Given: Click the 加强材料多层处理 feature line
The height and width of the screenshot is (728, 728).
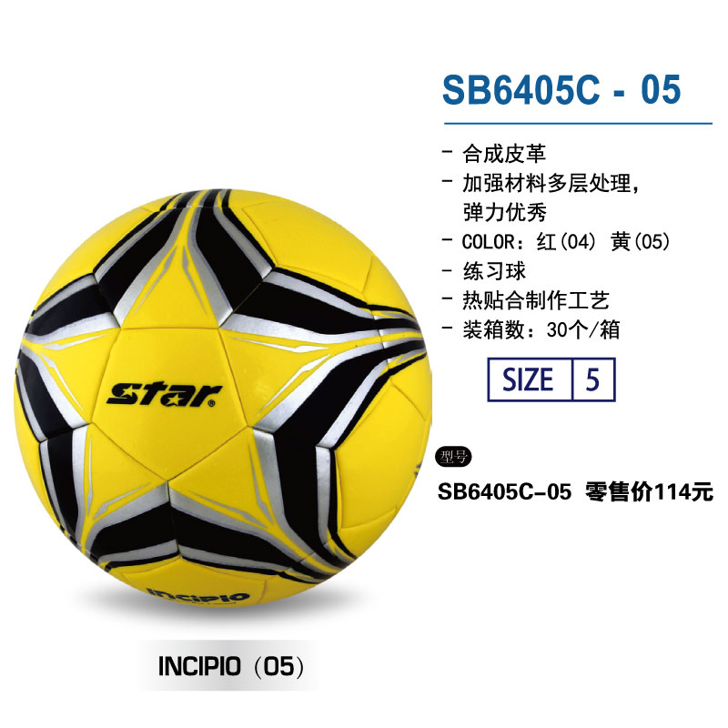Looking at the screenshot, I should pyautogui.click(x=541, y=183).
